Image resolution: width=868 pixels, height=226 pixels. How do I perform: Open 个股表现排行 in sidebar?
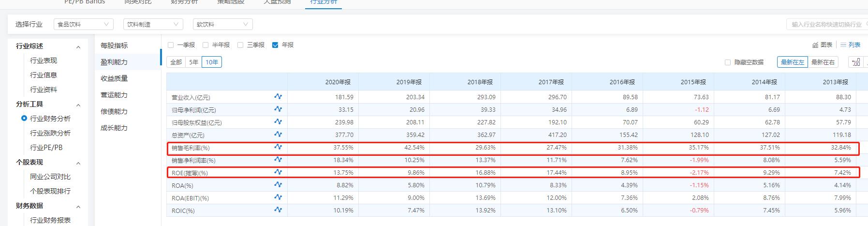point(50,191)
